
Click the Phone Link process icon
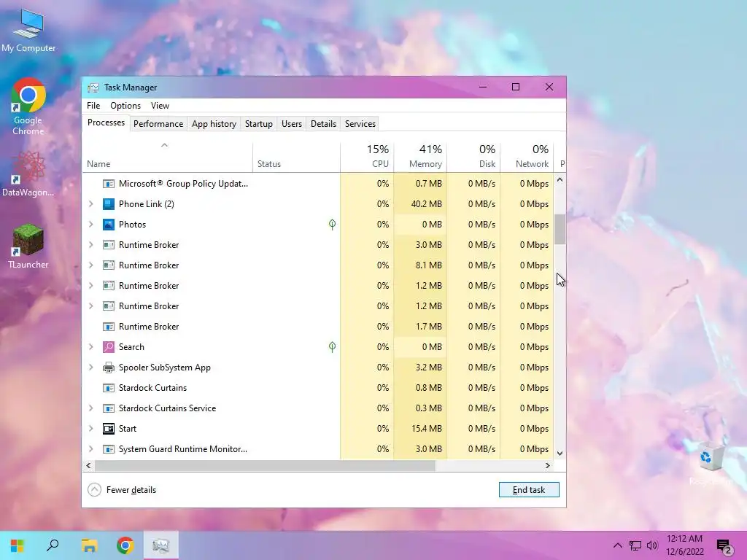point(109,204)
